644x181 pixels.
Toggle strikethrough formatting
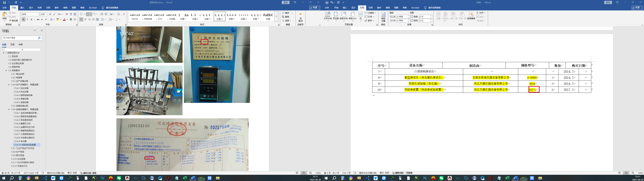[x=38, y=19]
